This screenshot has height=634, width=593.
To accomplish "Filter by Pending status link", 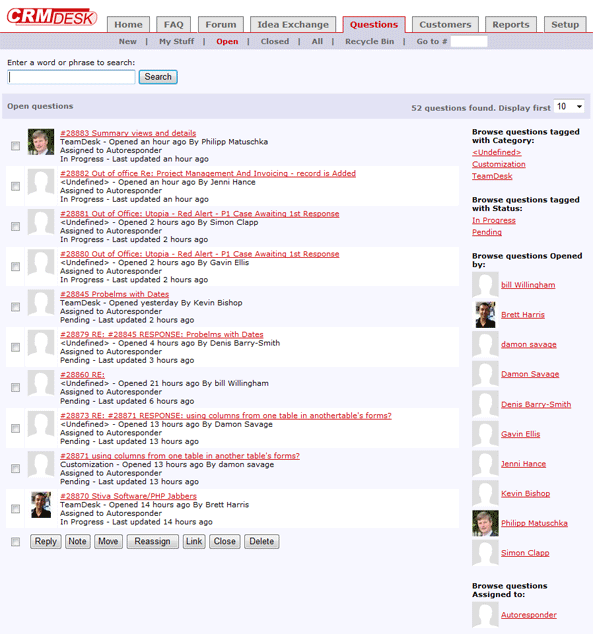I will point(487,232).
